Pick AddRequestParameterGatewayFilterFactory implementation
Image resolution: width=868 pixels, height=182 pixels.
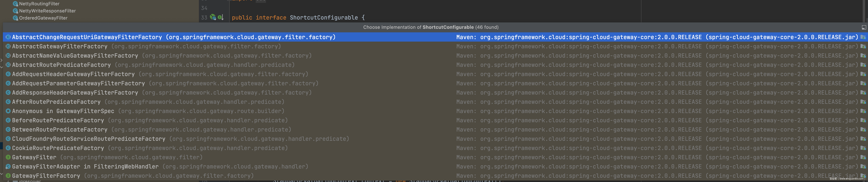point(78,83)
